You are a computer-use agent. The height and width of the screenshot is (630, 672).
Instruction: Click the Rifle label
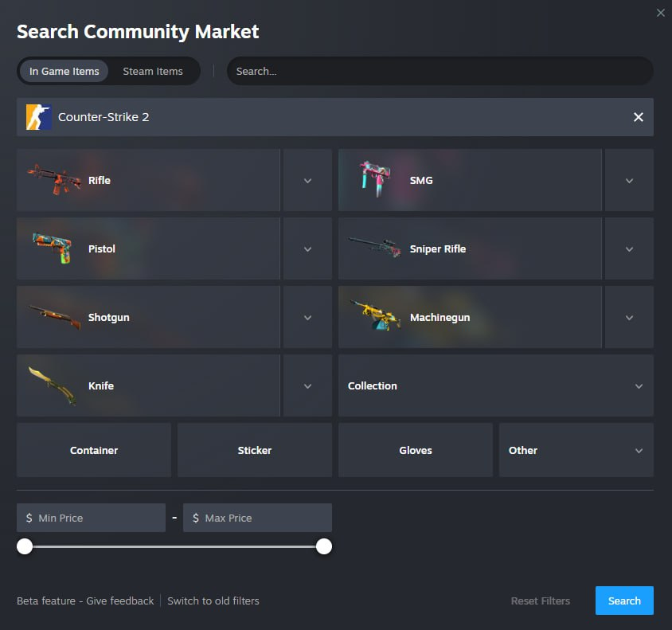point(100,181)
